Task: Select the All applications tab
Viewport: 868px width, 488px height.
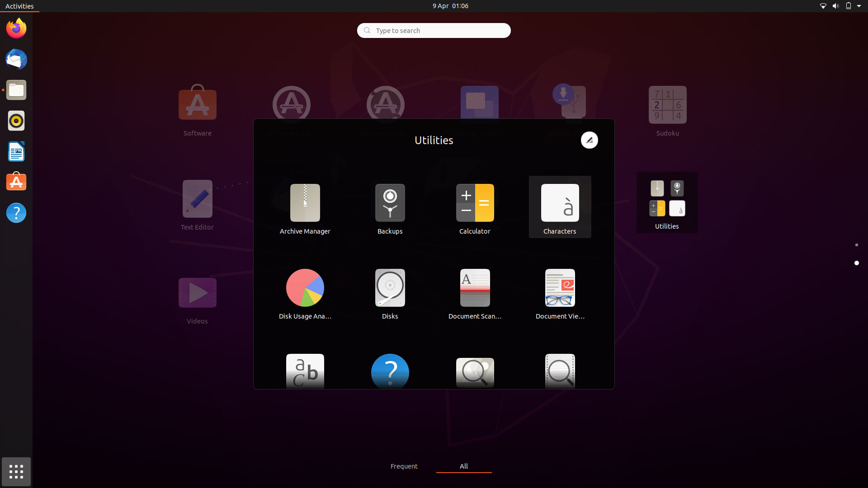Action: click(x=463, y=466)
